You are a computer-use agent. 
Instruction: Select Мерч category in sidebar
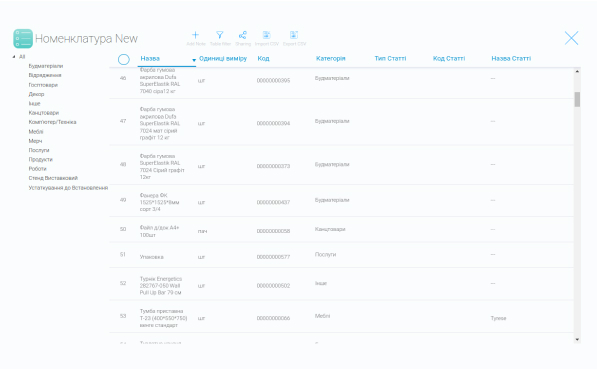pyautogui.click(x=35, y=141)
